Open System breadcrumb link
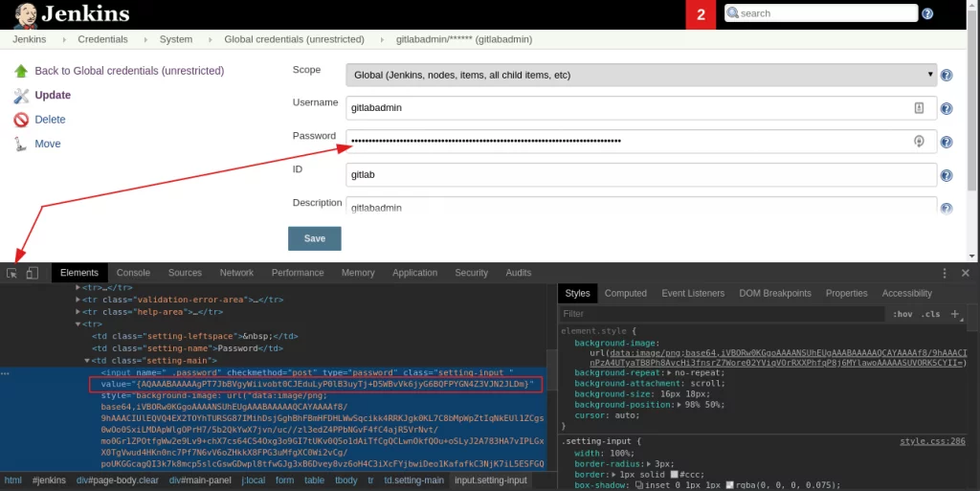This screenshot has width=980, height=491. coord(176,39)
